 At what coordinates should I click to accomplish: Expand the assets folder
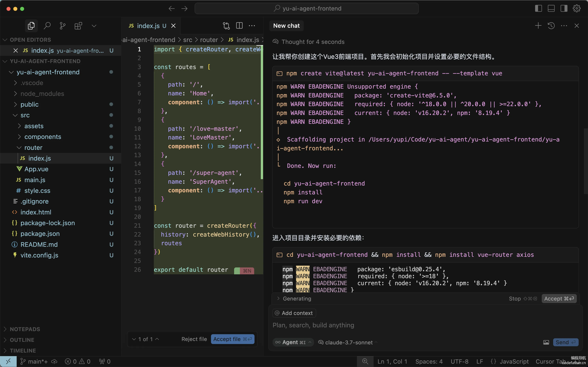click(x=61, y=126)
